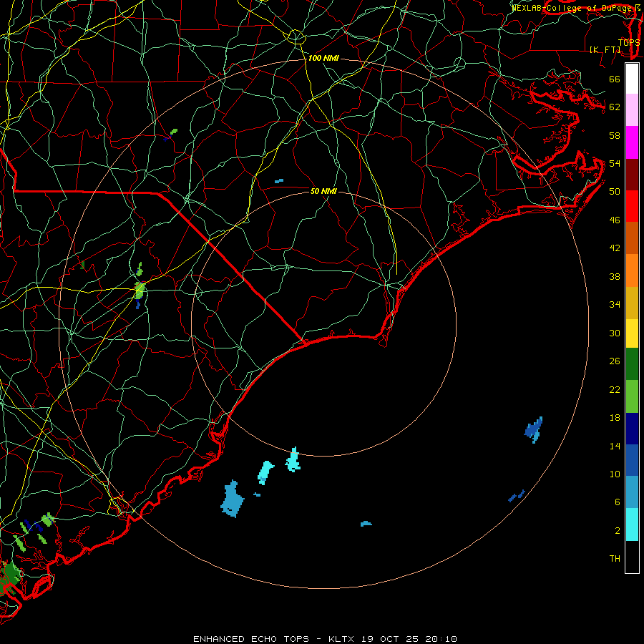Click the 6 legend value

tap(617, 502)
